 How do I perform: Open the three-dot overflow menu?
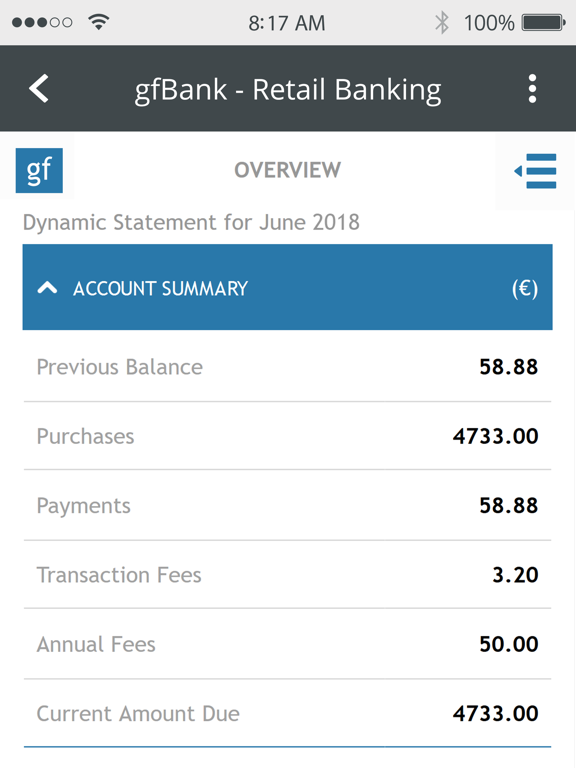(x=532, y=89)
